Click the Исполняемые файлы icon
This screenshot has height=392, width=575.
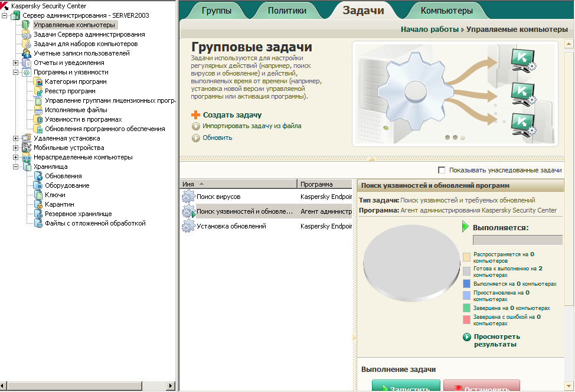[x=38, y=110]
